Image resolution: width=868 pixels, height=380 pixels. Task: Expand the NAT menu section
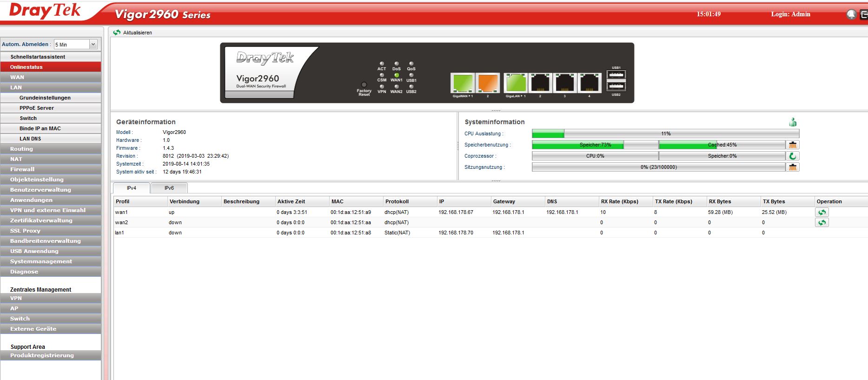tap(51, 159)
